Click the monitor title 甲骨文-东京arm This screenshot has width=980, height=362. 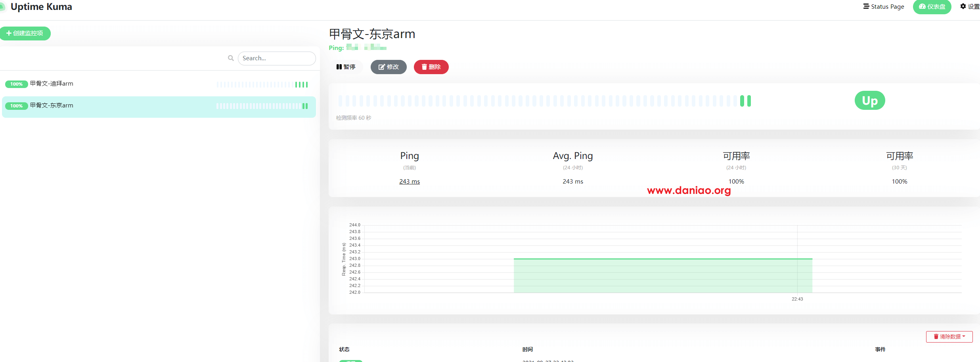(x=372, y=34)
